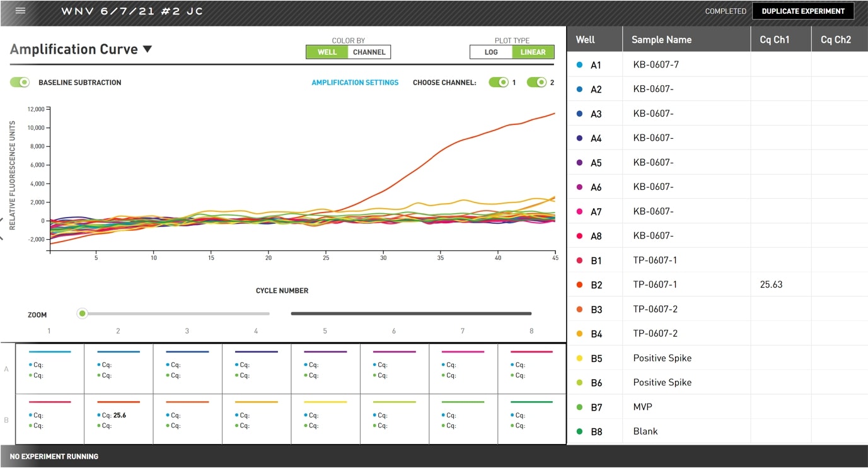Click the zoom slider handle

point(82,313)
